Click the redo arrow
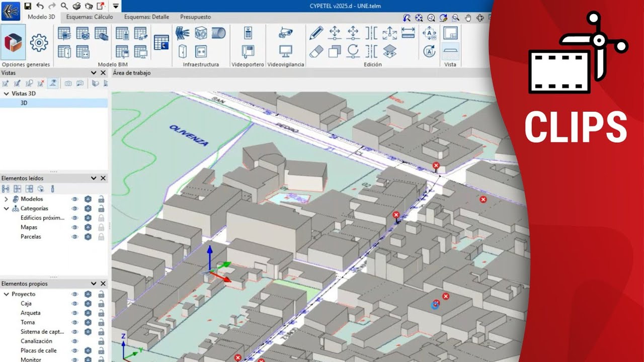This screenshot has height=362, width=644. 52,6
